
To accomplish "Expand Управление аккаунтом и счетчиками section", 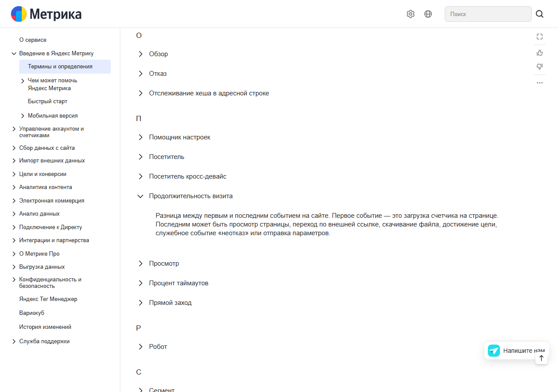I will tap(14, 129).
